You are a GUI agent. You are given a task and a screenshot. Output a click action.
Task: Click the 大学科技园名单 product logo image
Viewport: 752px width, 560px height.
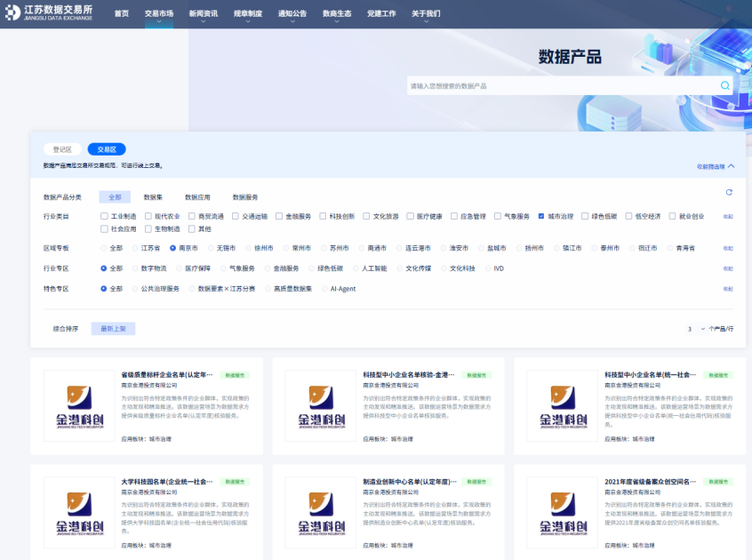tap(79, 512)
